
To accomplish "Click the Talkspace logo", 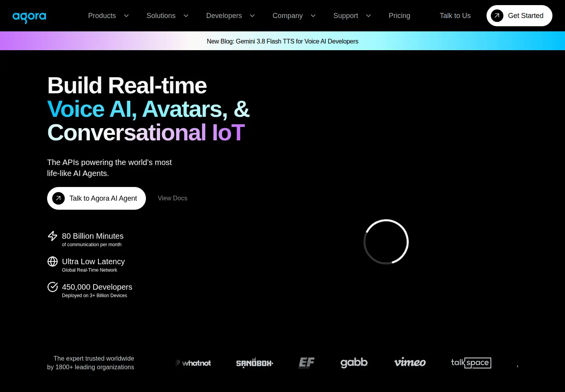I will coord(471,363).
